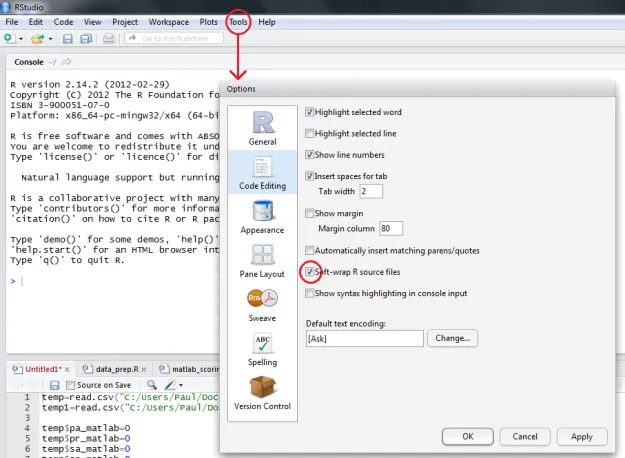
Task: Open the Sweave options category
Action: coord(262,305)
